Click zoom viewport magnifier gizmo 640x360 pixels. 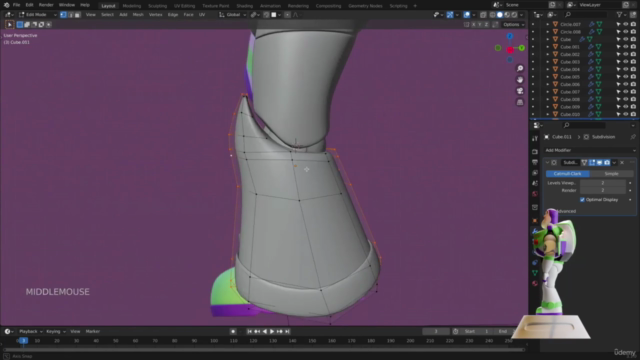(520, 69)
